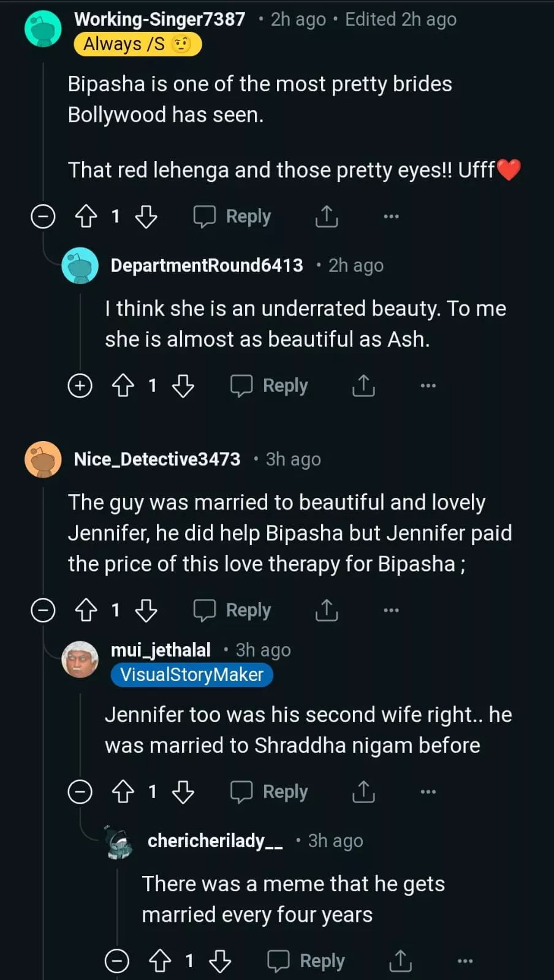The image size is (554, 980).
Task: Open Nice_Detective3473's user profile
Action: click(157, 459)
